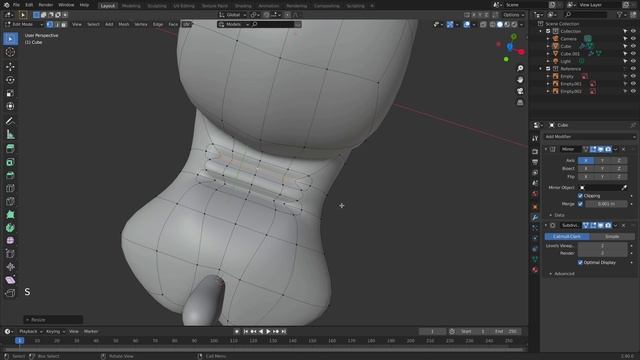The image size is (640, 360).
Task: Enable edge select mode
Action: pyautogui.click(x=57, y=24)
